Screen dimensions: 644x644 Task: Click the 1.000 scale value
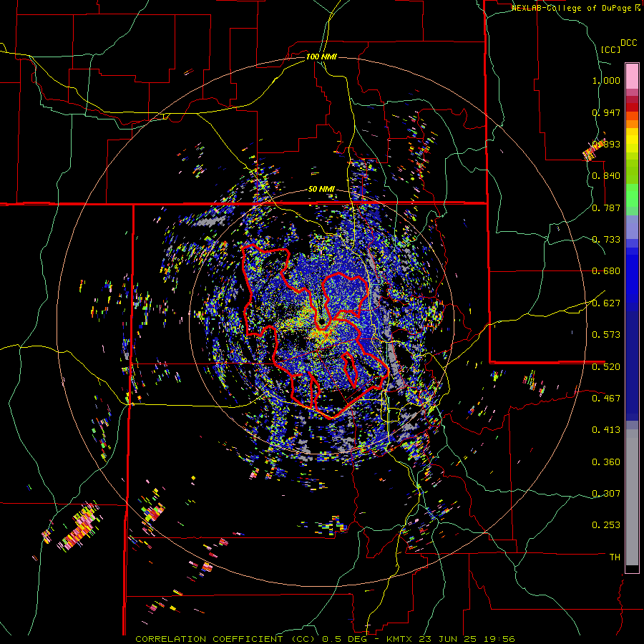pos(606,80)
